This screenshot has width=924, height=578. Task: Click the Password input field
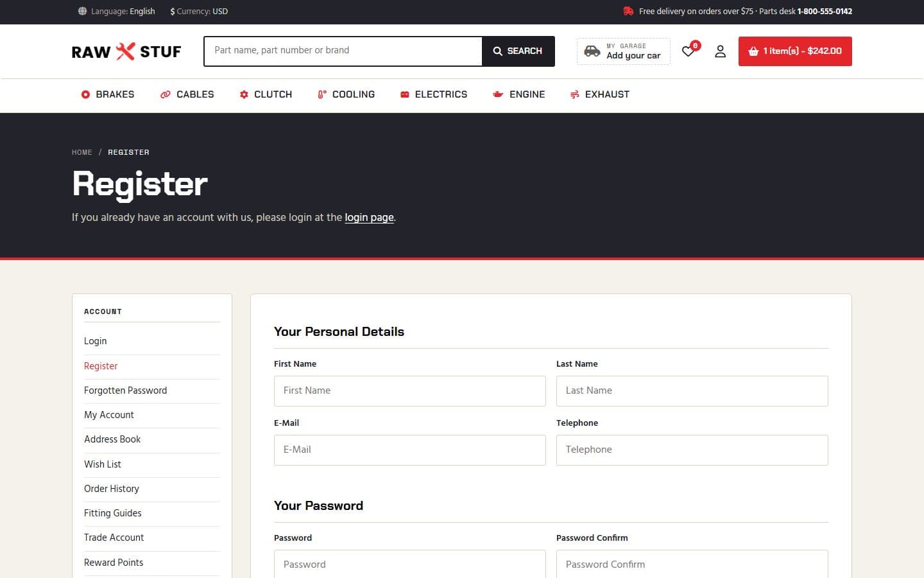click(x=410, y=565)
